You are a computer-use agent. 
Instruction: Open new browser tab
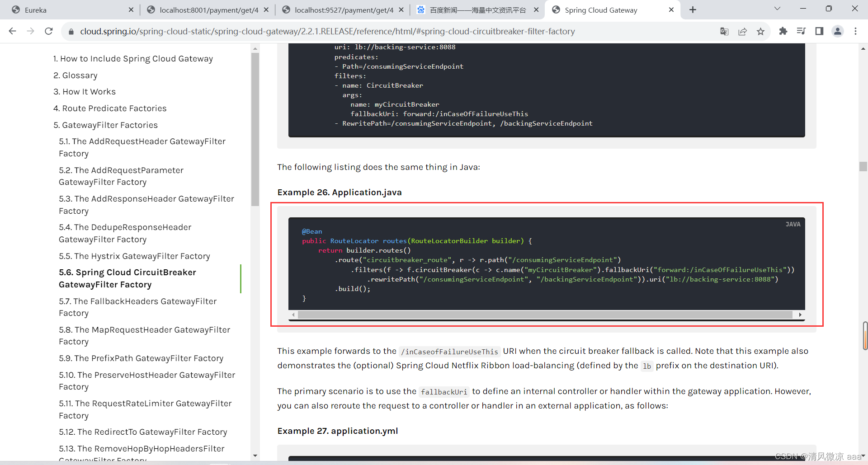tap(693, 9)
